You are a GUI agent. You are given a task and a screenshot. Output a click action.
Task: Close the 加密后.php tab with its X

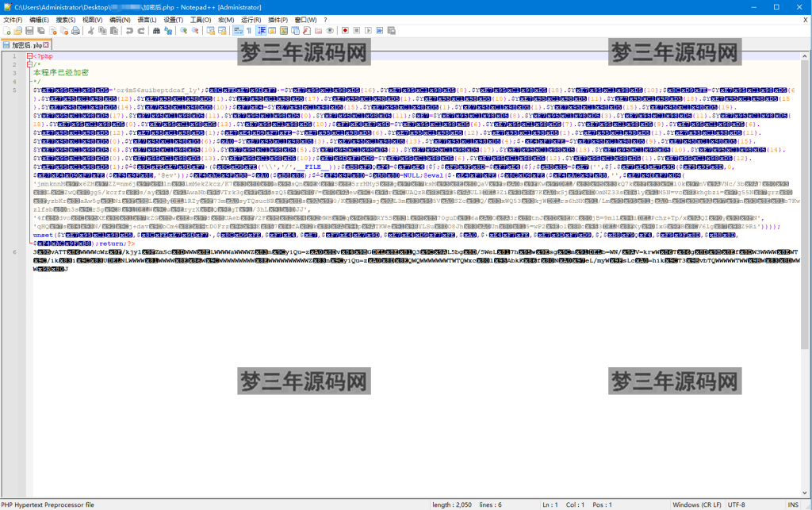[46, 45]
